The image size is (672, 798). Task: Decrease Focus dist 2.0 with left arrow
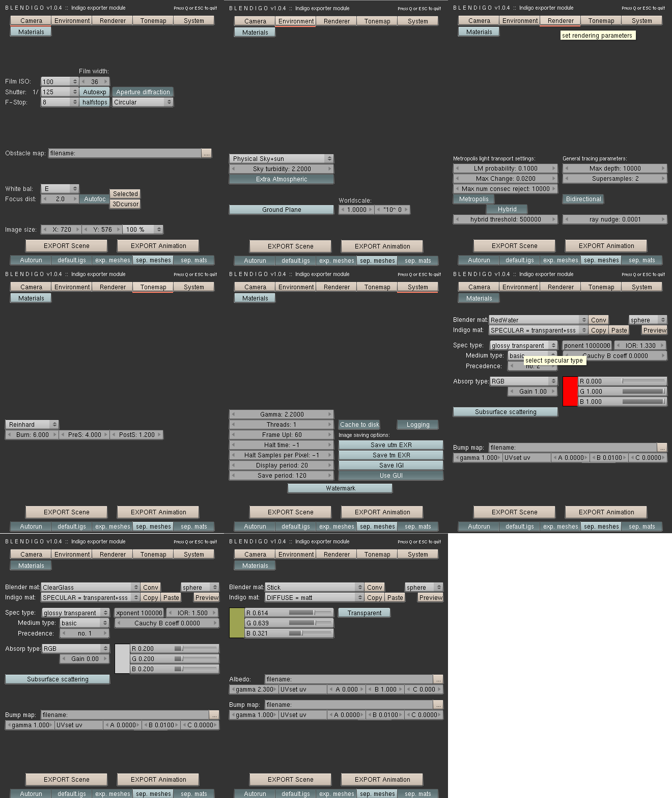tap(45, 199)
